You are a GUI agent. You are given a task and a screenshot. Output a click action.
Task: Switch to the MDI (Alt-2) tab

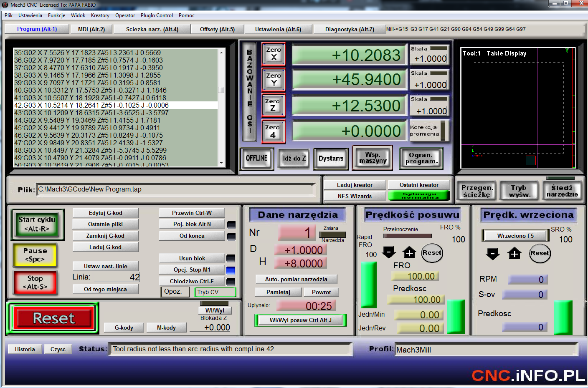point(91,29)
